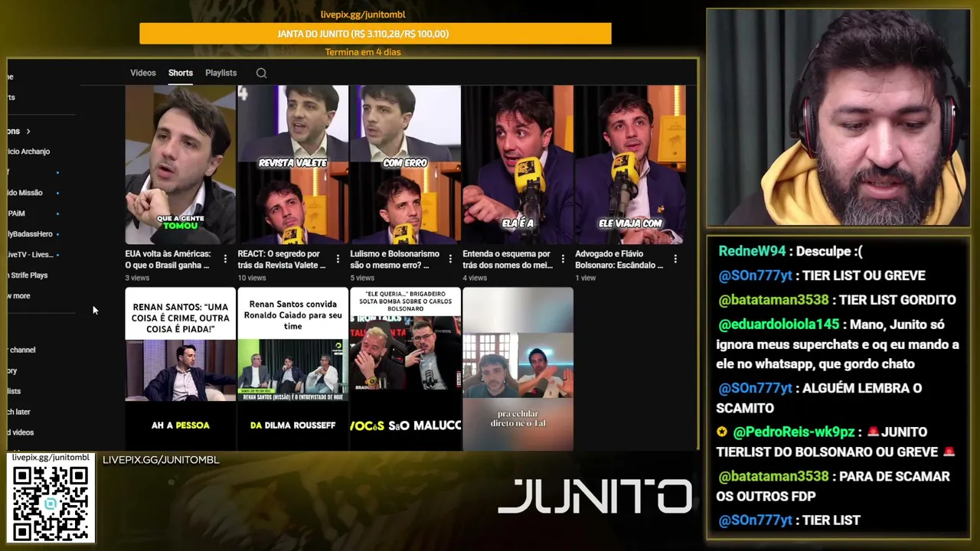The height and width of the screenshot is (551, 980).
Task: Open 'Advogado e Flávio Bolsonaro: Escândalo' title
Action: pyautogui.click(x=619, y=259)
